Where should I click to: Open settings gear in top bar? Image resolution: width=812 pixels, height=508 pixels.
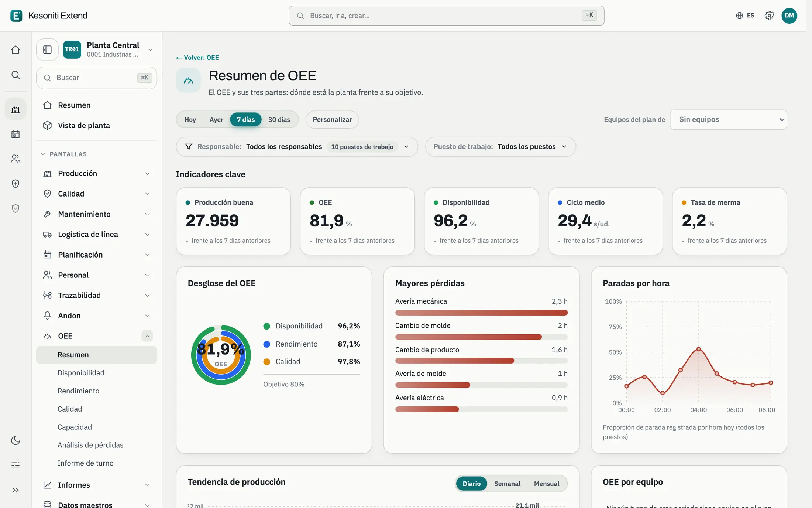(x=769, y=16)
